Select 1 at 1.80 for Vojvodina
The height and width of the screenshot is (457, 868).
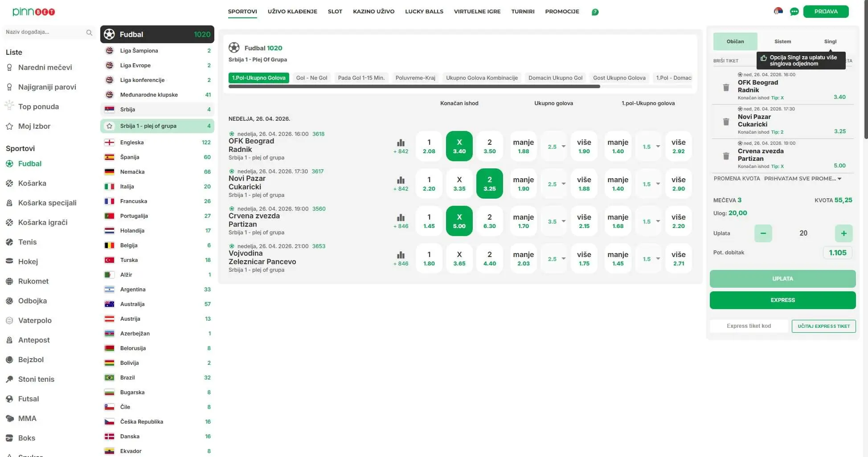click(x=429, y=258)
